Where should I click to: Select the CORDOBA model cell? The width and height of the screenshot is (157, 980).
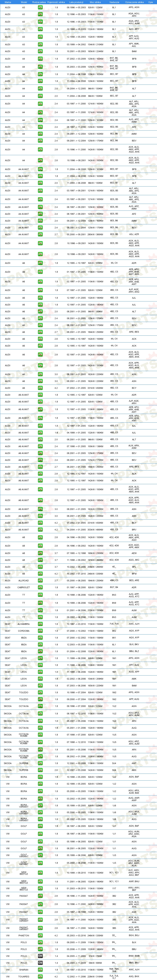(23, 631)
